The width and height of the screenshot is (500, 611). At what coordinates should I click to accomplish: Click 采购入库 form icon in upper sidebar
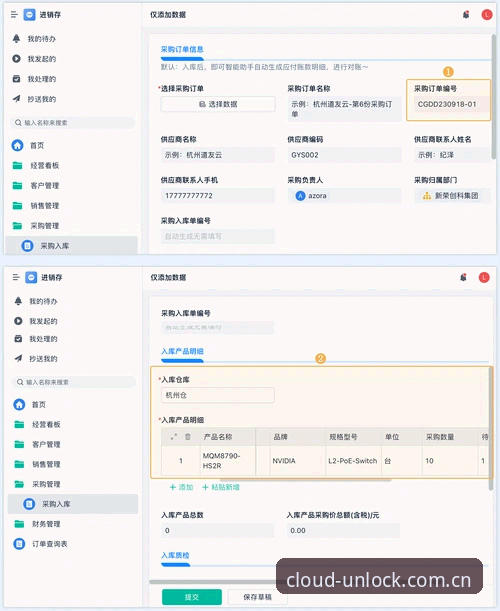pyautogui.click(x=27, y=245)
